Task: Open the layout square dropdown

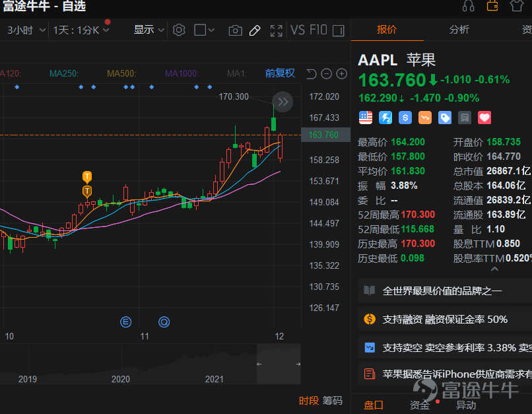Action: coord(204,30)
